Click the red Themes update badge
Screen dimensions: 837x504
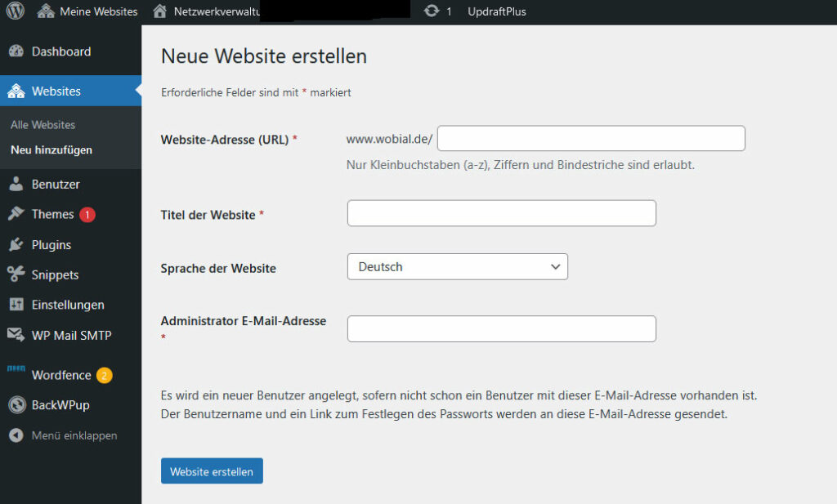(87, 214)
